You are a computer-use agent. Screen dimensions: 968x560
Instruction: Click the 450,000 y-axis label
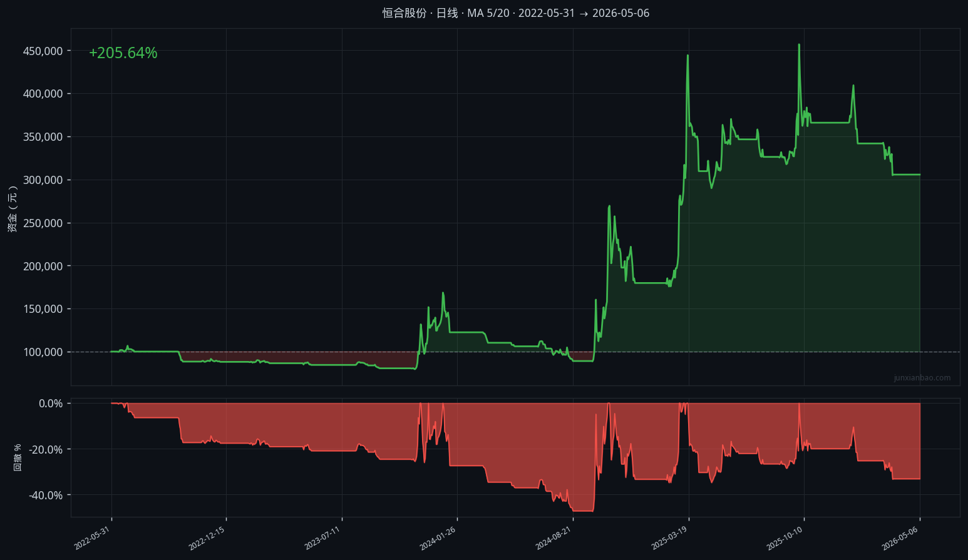(x=43, y=51)
